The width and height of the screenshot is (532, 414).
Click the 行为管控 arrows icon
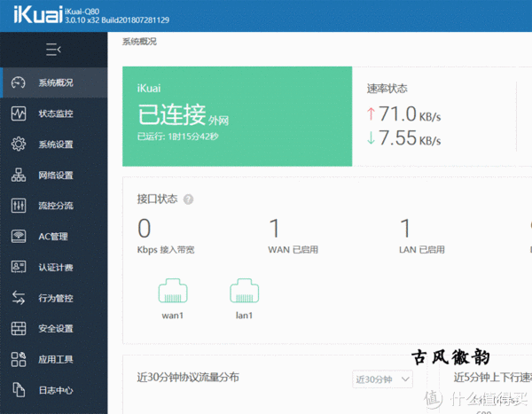(x=19, y=298)
